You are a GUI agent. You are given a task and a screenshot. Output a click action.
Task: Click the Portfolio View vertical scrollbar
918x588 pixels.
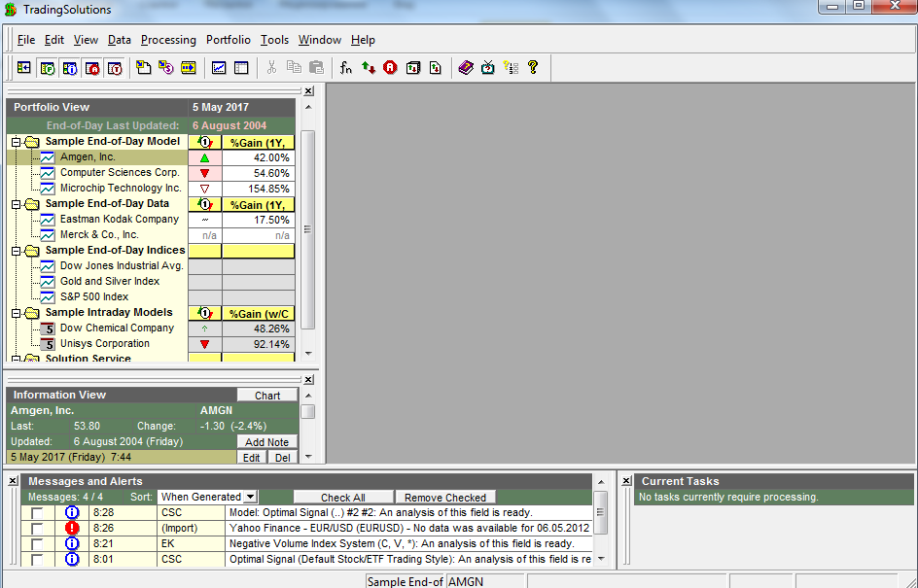coord(308,229)
